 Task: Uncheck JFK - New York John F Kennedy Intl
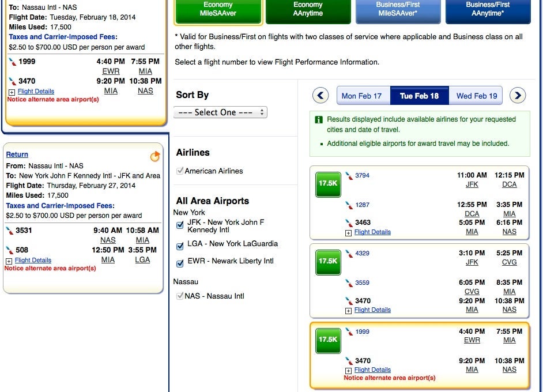pyautogui.click(x=180, y=225)
